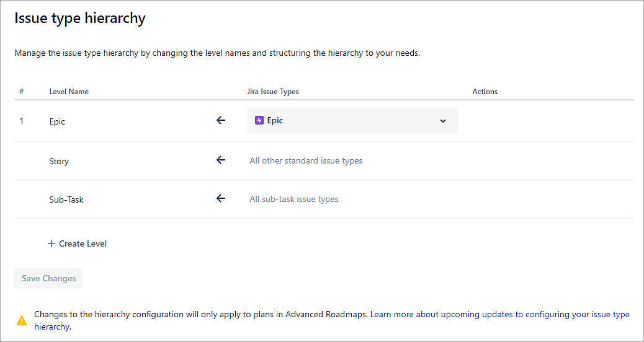Click the Jira Issue Types column header
The image size is (644, 342).
click(x=273, y=92)
